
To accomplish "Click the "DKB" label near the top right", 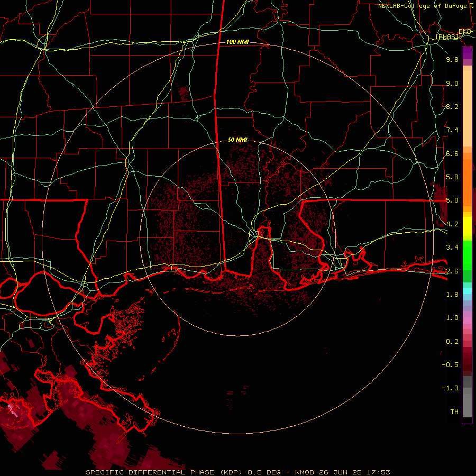I will tap(465, 31).
